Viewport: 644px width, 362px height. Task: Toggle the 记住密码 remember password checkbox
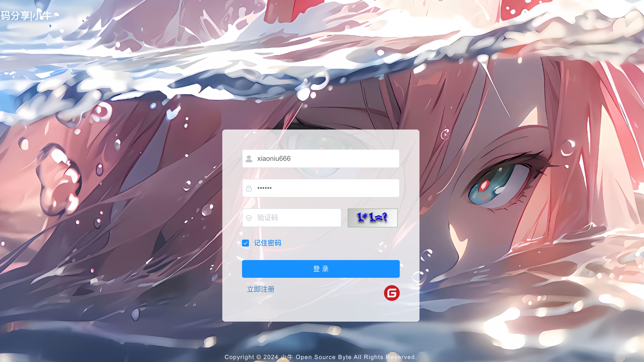[245, 243]
